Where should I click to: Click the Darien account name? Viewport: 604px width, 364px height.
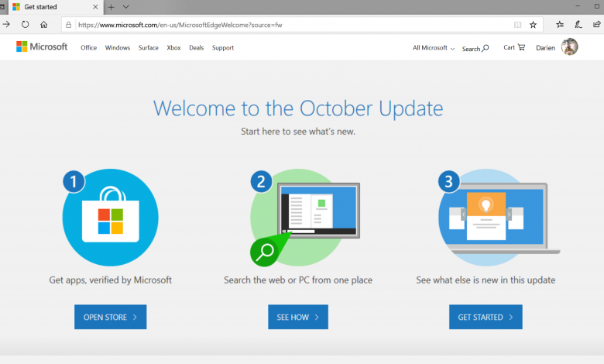(545, 48)
